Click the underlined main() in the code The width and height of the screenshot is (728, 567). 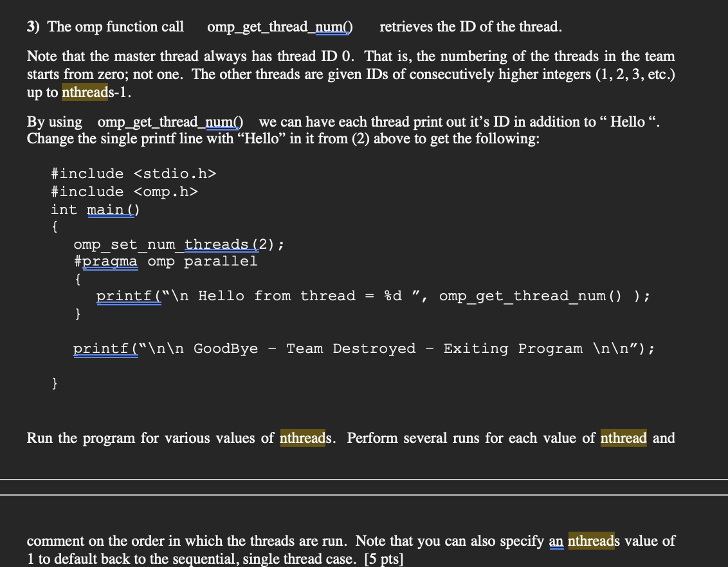coord(109,209)
